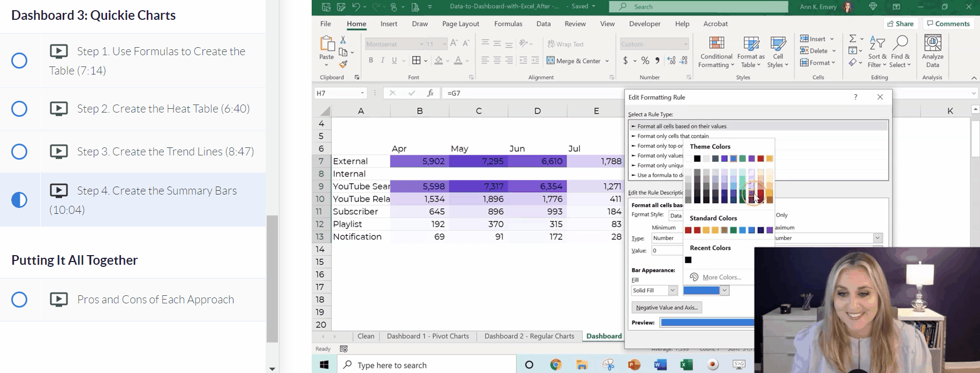Click the Accounting Number Format dollar icon
This screenshot has width=980, height=373.
tap(625, 61)
